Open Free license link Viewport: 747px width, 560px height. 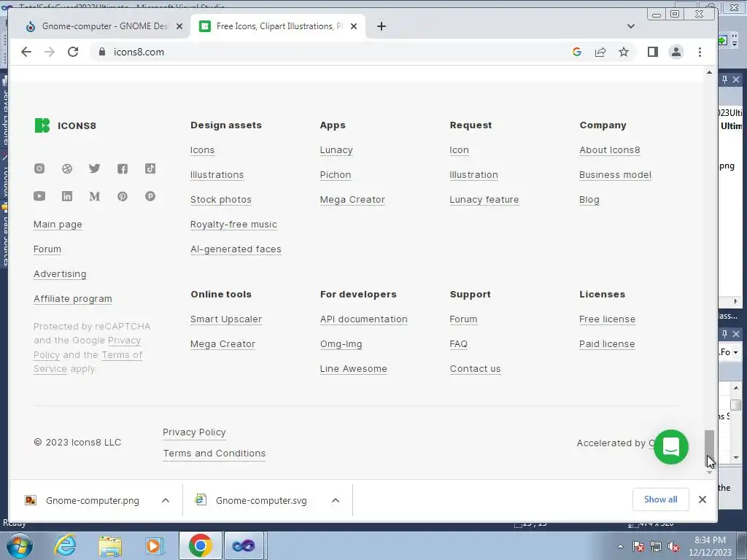click(x=607, y=319)
